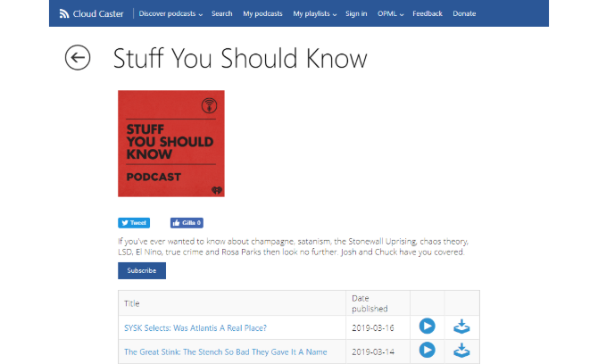Download the SYSK Selects Atlantis episode
The height and width of the screenshot is (364, 598).
click(461, 327)
